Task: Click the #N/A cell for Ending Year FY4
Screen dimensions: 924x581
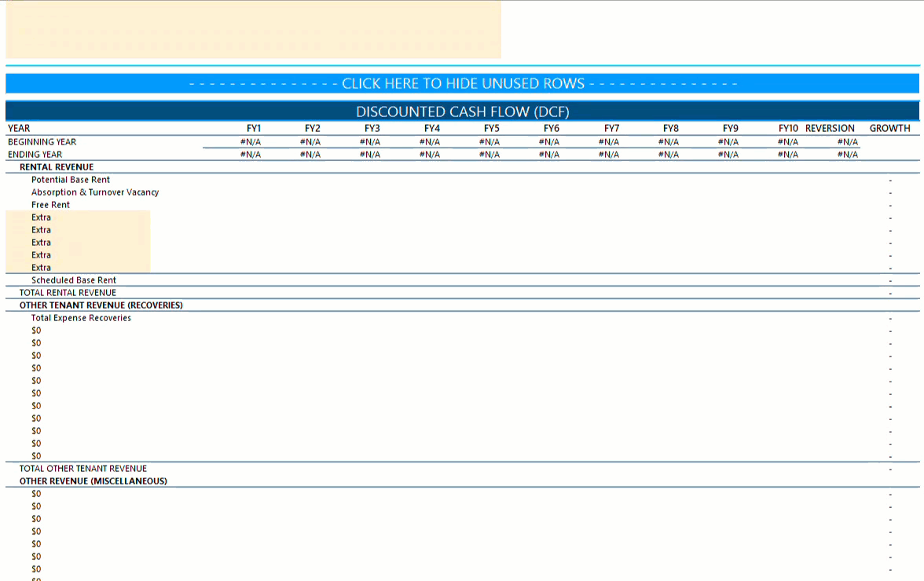Action: click(430, 154)
